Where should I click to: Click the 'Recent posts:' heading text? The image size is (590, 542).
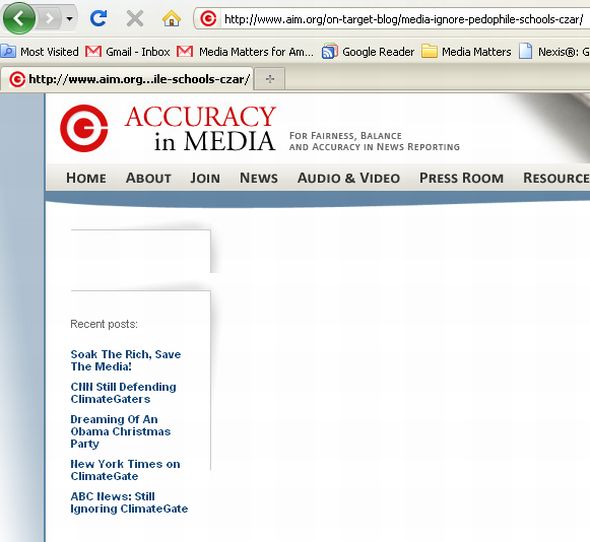point(104,324)
